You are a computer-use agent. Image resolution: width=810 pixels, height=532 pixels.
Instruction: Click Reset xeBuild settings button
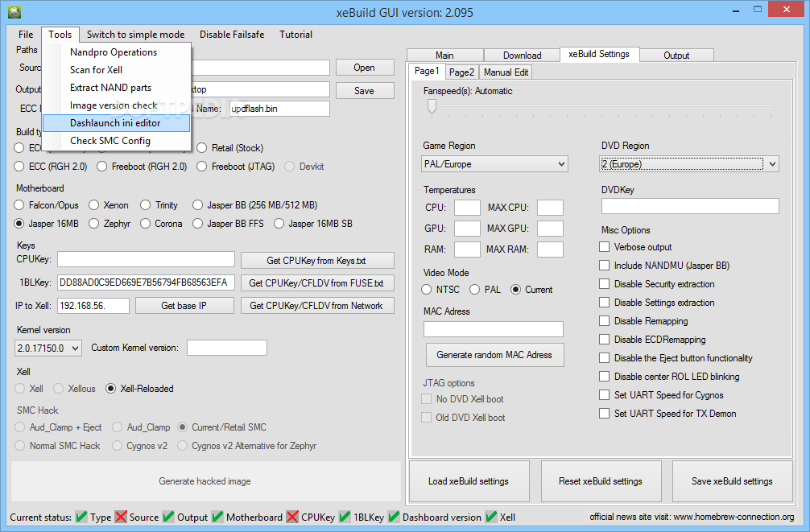[x=601, y=481]
